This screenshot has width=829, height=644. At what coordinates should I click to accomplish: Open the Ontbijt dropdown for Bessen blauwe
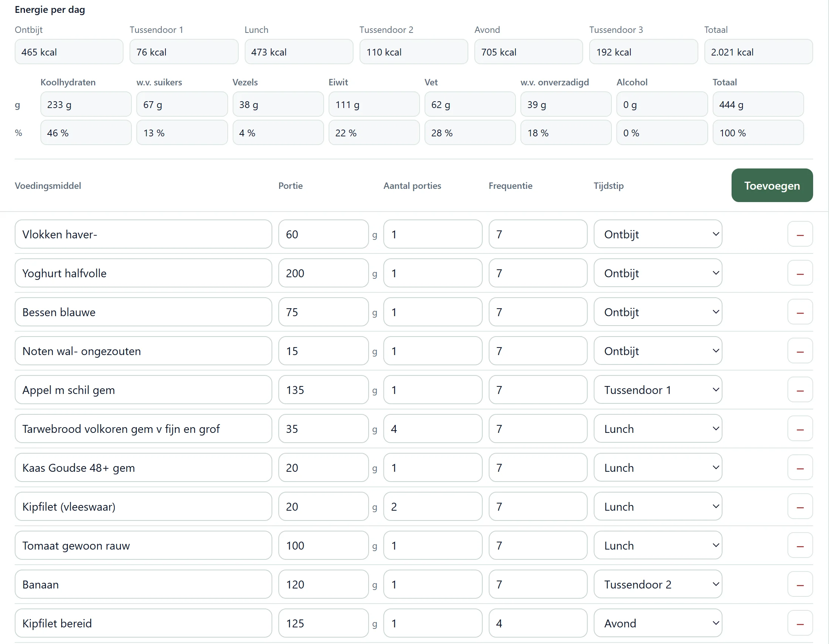tap(658, 312)
